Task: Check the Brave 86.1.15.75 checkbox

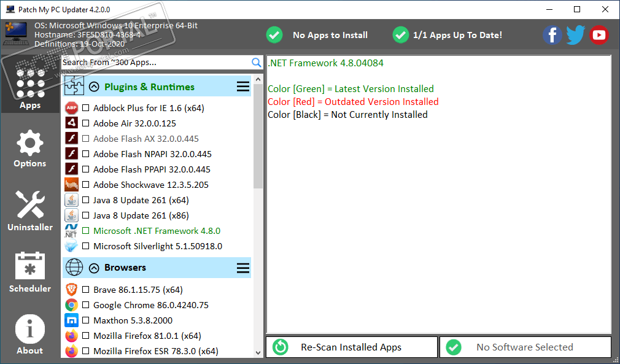Action: pos(85,290)
